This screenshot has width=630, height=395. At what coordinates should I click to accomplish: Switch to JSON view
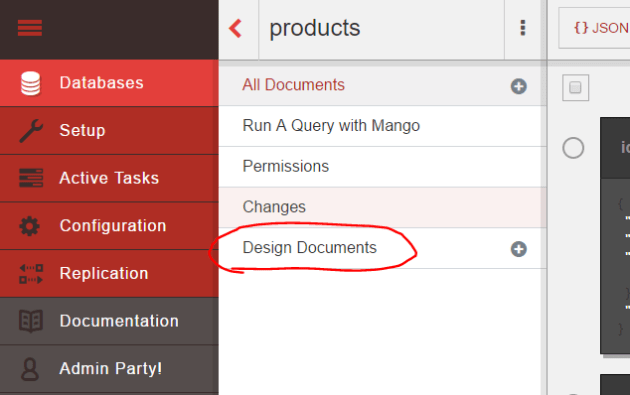594,28
